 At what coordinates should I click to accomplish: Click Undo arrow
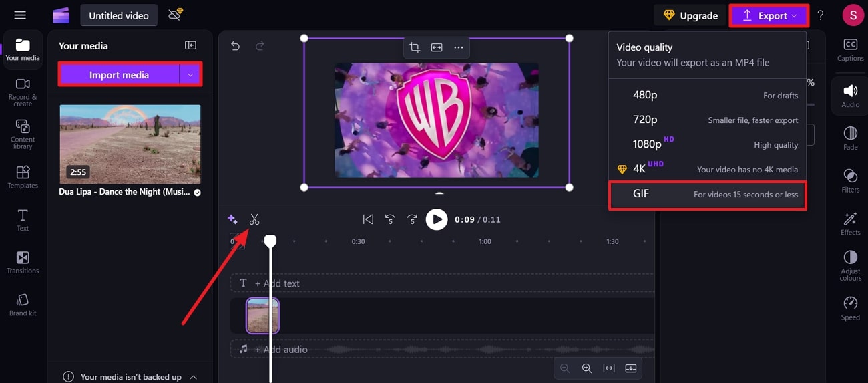[x=235, y=46]
